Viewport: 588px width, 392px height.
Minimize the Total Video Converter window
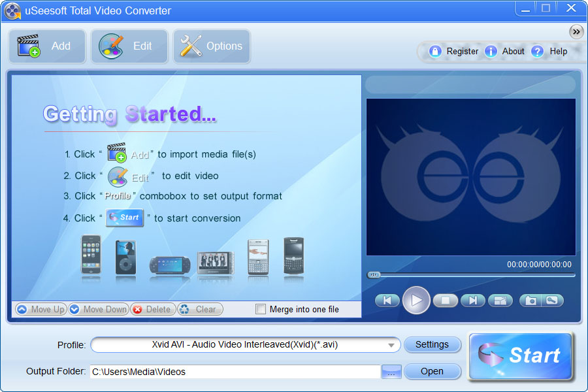(526, 9)
